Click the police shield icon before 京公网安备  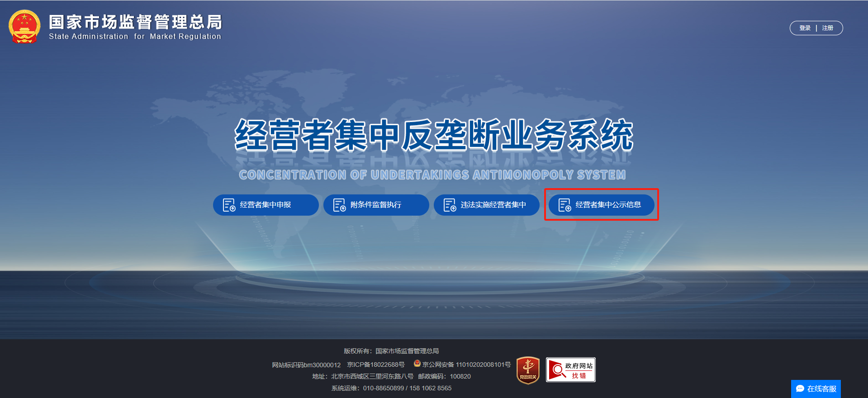click(x=417, y=364)
